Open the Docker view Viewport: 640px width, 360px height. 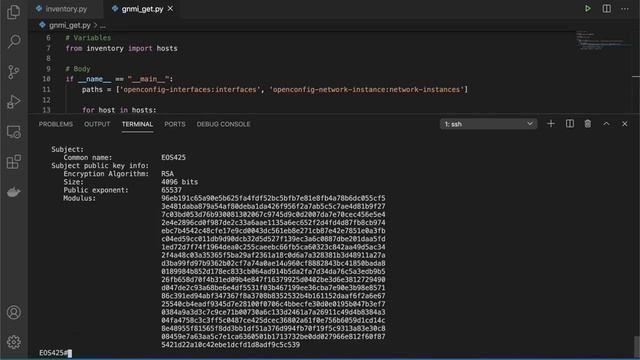[13, 192]
